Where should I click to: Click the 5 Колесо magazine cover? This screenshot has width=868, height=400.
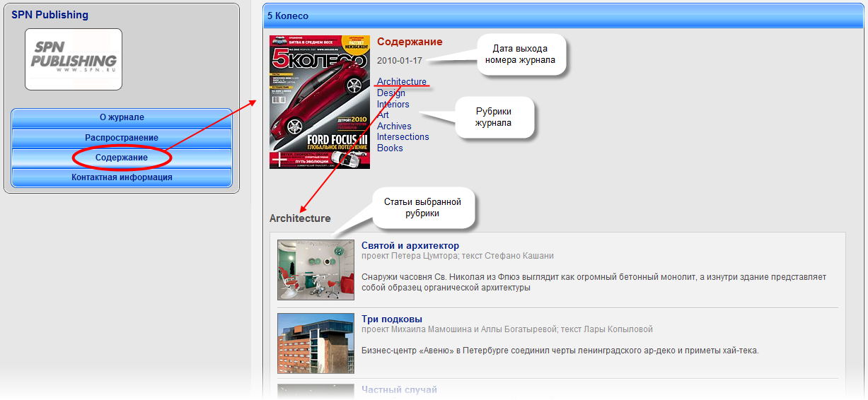pos(320,102)
